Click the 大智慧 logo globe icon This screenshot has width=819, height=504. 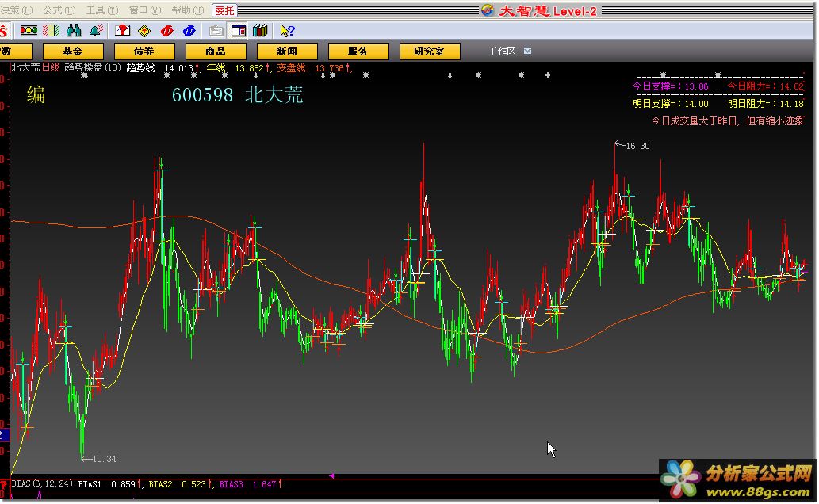pos(488,10)
